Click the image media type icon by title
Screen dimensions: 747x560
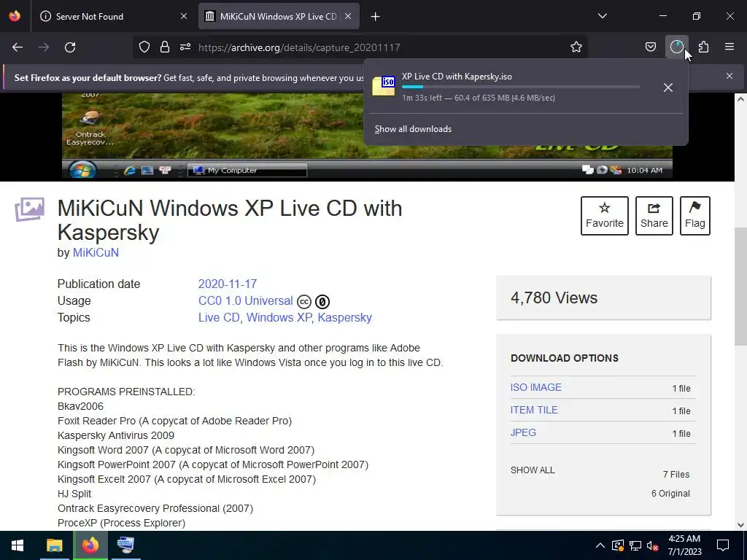pos(29,209)
